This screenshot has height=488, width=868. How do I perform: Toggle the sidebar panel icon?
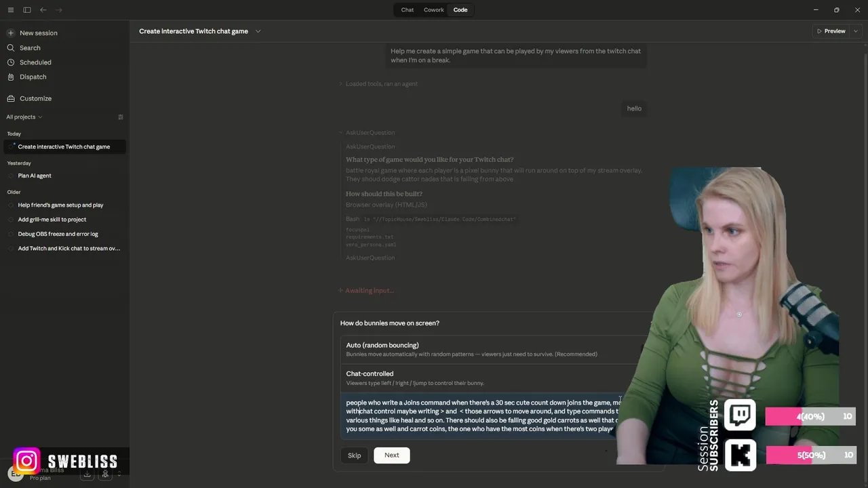point(27,10)
